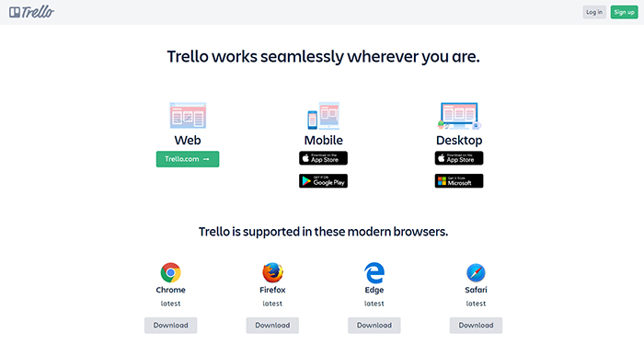Click the Edge browser icon
Screen dimensions: 644x344
click(x=374, y=273)
